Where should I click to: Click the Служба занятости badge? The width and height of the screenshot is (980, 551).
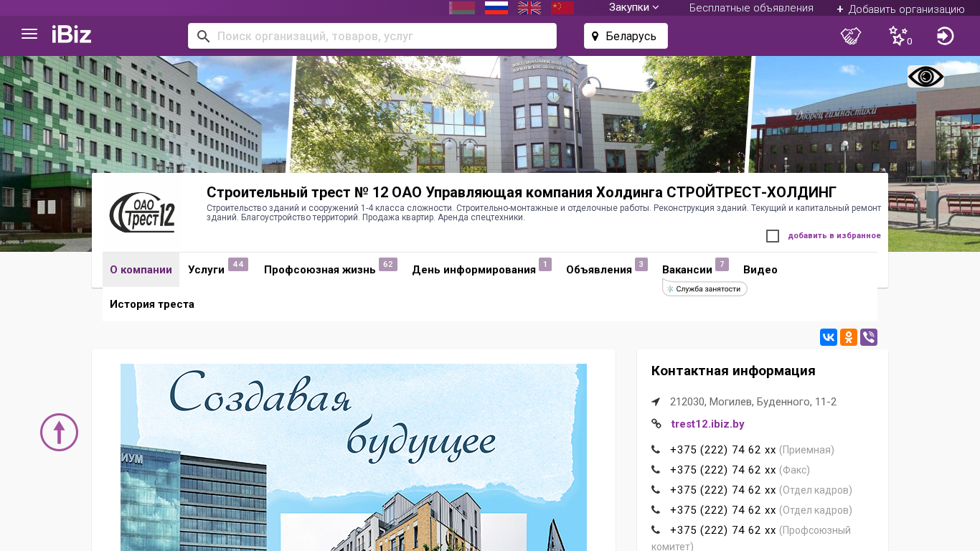tap(705, 288)
